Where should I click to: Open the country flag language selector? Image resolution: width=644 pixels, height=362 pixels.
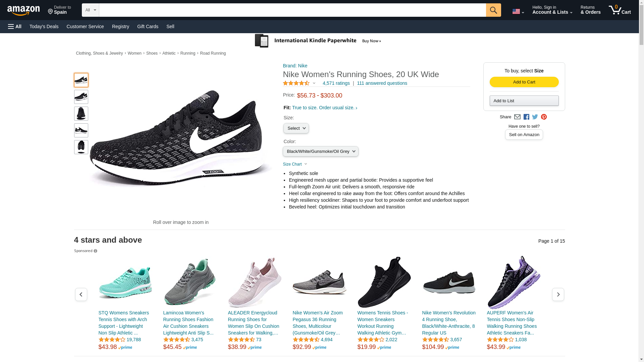tap(518, 12)
